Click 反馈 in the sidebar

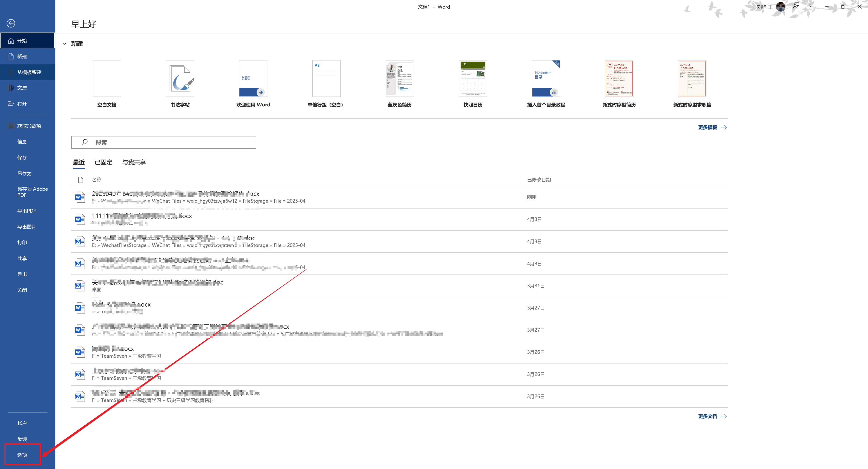pyautogui.click(x=28, y=439)
